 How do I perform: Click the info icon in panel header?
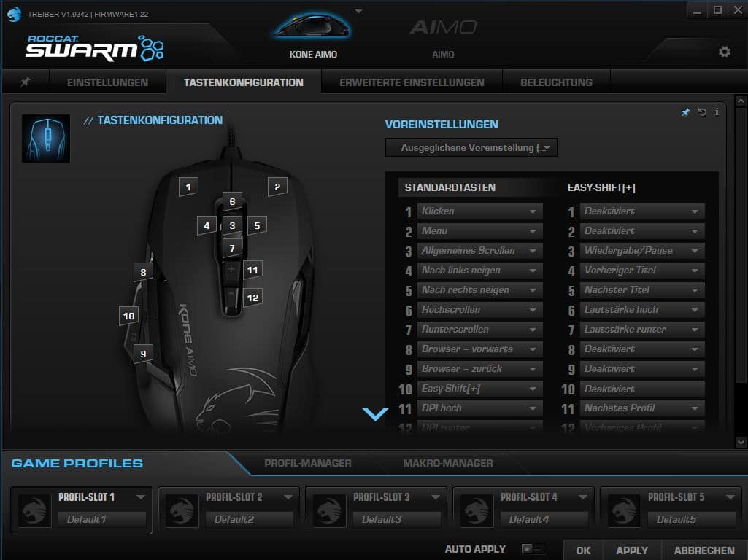[x=717, y=112]
